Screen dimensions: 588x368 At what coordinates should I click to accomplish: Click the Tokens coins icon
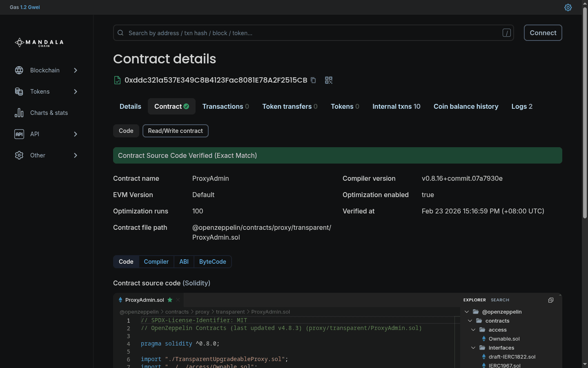point(19,92)
